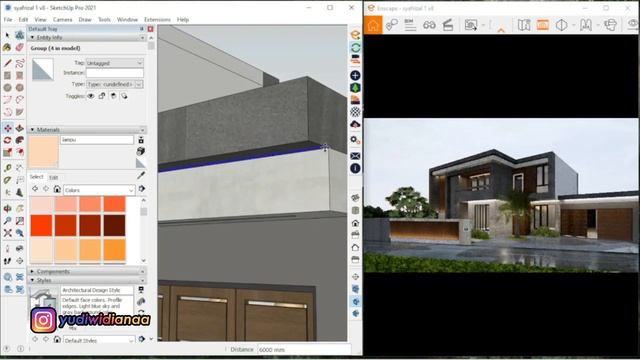This screenshot has height=360, width=640.
Task: Click the Create Material icon
Action: coord(141,151)
